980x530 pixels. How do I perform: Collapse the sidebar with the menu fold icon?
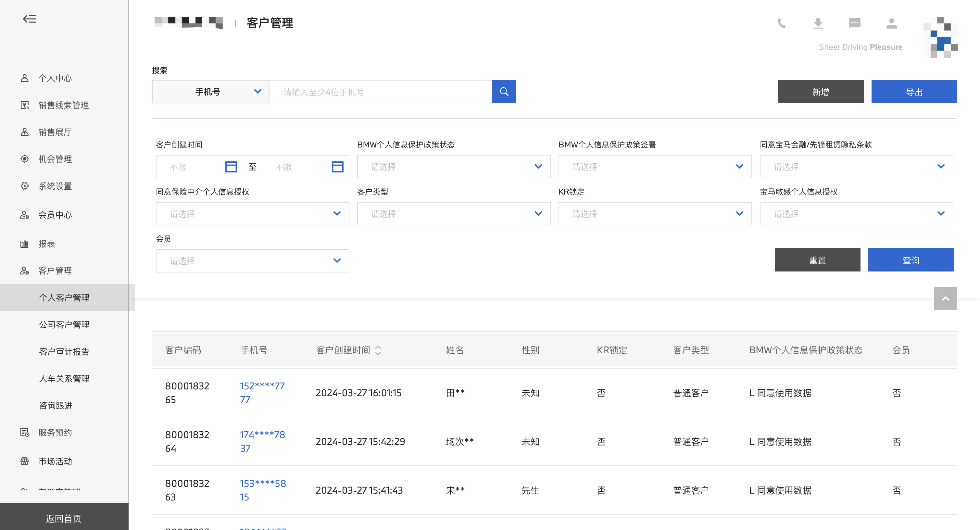click(29, 19)
